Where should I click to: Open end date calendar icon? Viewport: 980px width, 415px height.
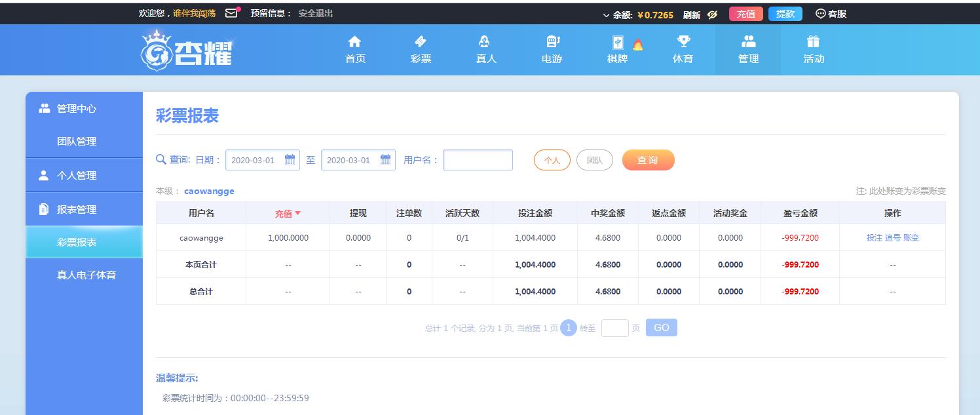click(386, 159)
